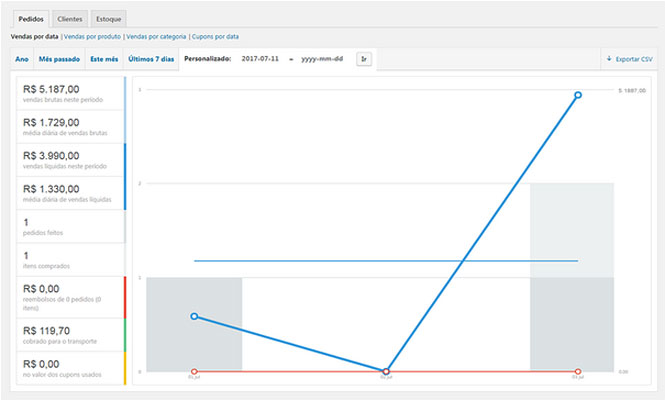Screen dimensions: 665x401
Task: Click the Exportar CSV download icon
Action: [x=610, y=59]
